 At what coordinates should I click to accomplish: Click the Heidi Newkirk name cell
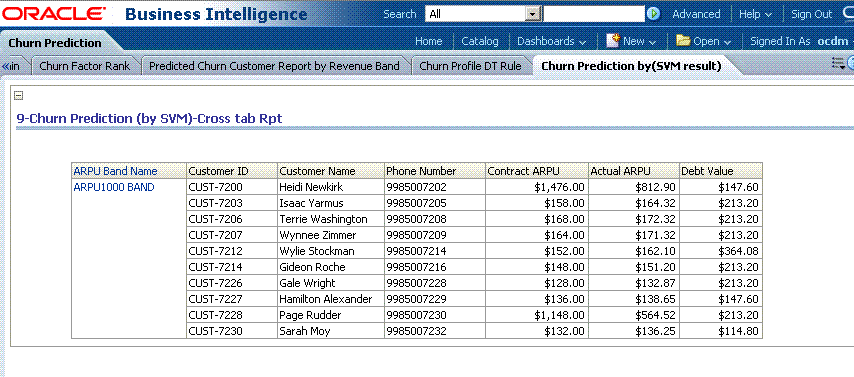(x=331, y=187)
